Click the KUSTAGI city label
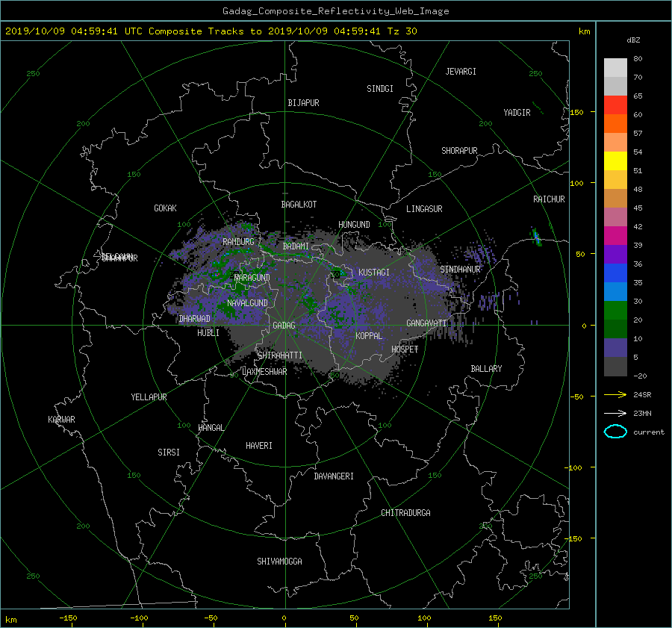 [x=374, y=273]
